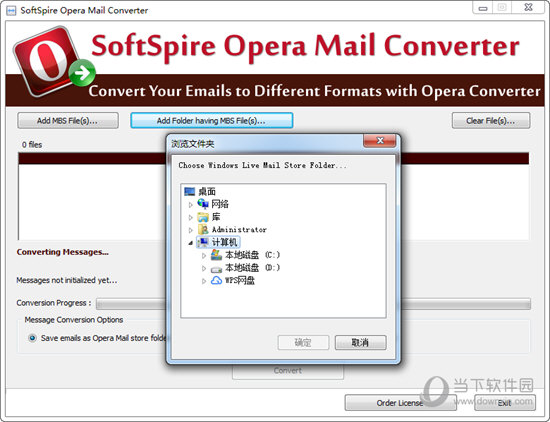Click the Add MBS File(s) button

(x=68, y=121)
